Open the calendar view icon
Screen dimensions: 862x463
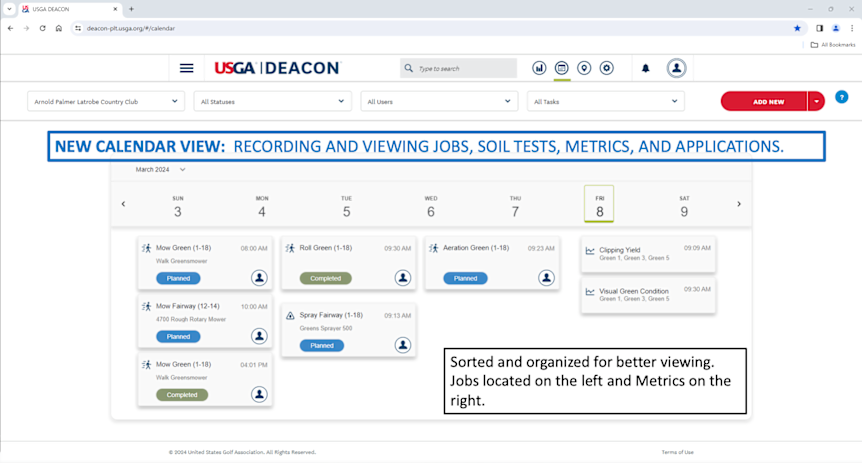click(x=561, y=68)
